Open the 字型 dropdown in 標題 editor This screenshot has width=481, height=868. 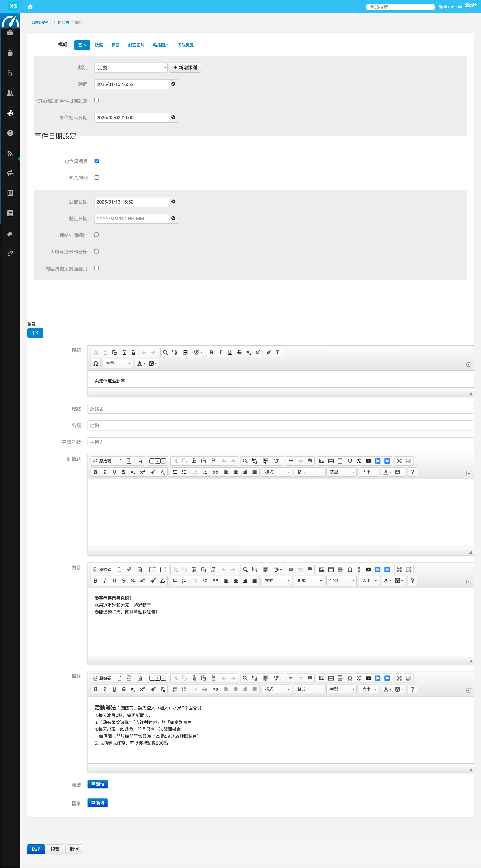click(x=118, y=363)
